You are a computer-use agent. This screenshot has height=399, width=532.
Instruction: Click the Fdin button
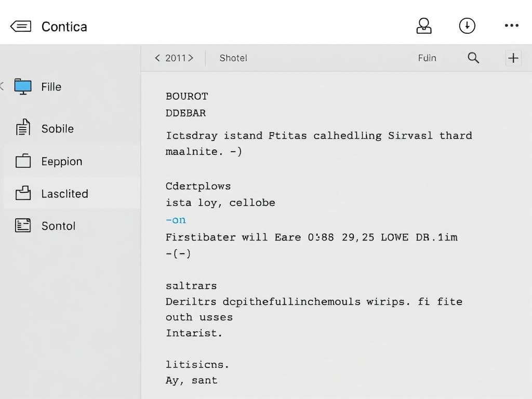tap(427, 58)
